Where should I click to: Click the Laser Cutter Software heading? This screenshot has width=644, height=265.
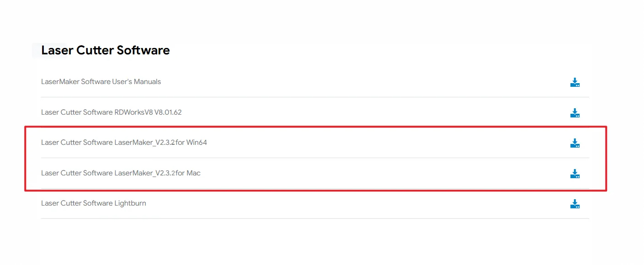[106, 50]
